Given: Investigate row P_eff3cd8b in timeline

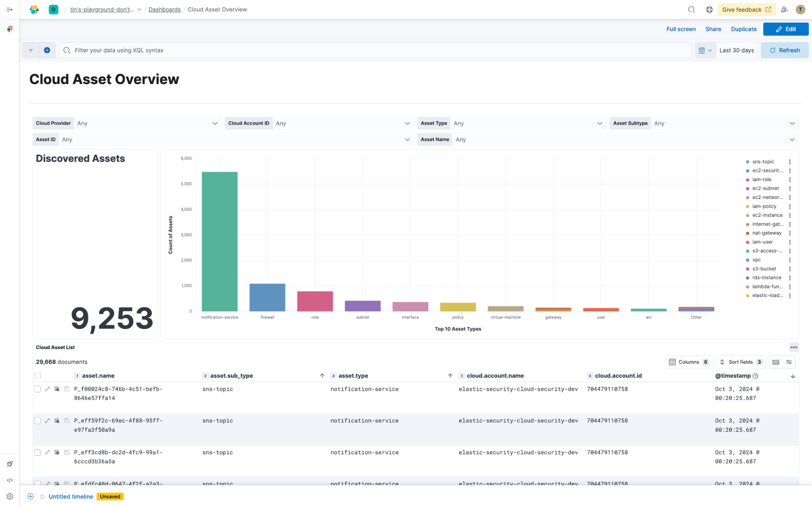Looking at the screenshot, I should click(57, 452).
